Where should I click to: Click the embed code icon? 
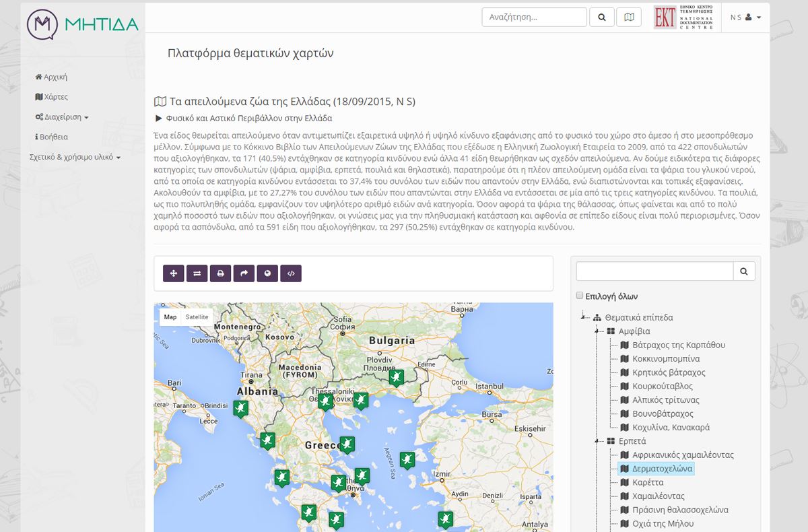(291, 273)
